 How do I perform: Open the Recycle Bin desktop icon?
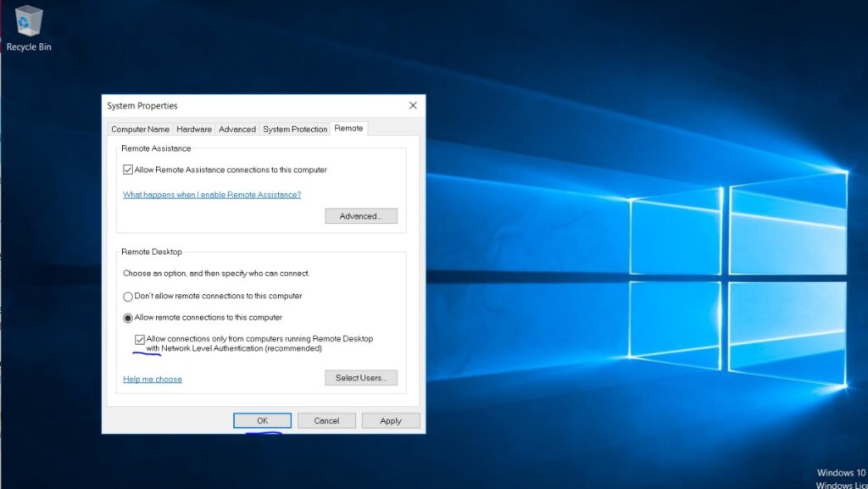coord(28,29)
